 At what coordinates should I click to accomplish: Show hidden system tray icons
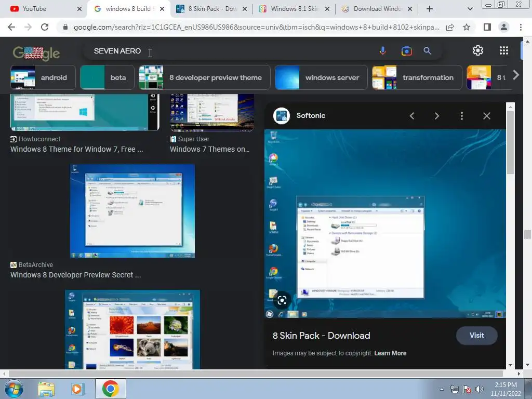(442, 389)
